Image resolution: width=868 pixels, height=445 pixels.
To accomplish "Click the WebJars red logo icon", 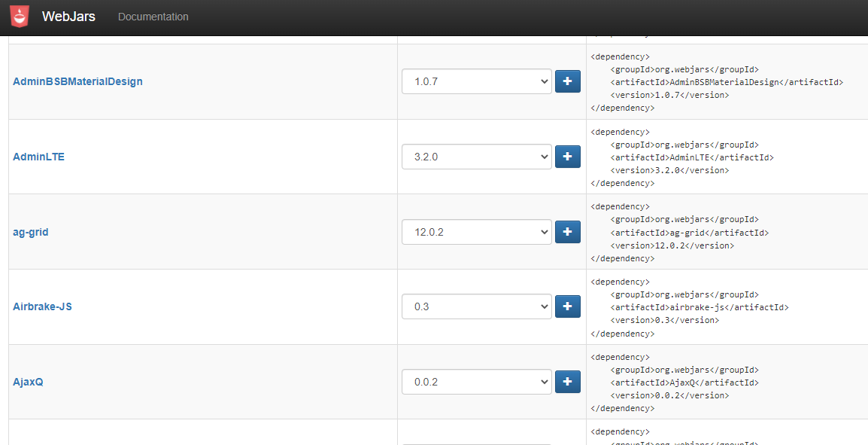I will [20, 16].
